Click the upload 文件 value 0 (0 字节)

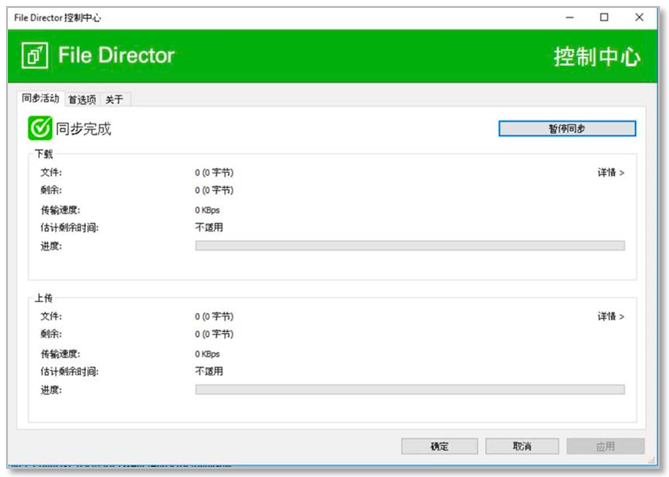coord(214,316)
